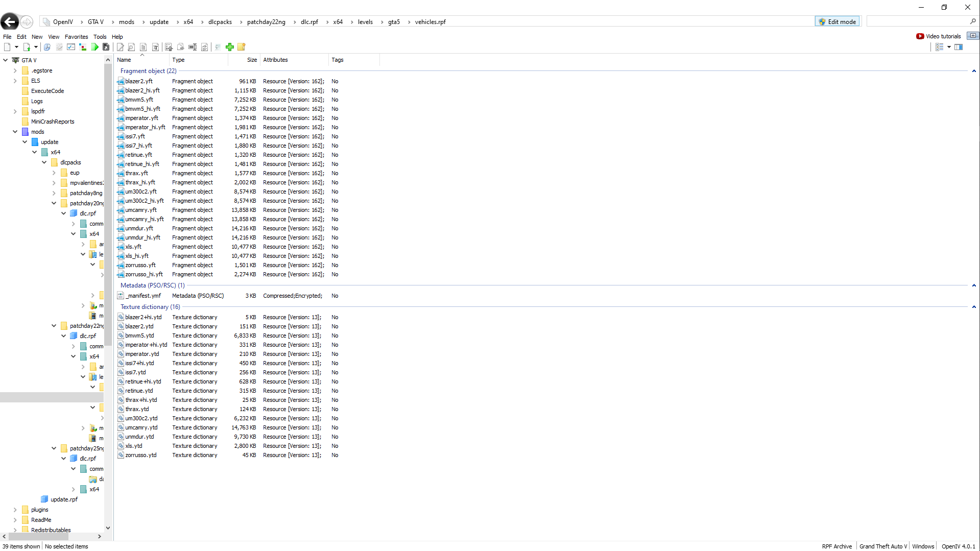Screen dimensions: 980x551
Task: Click the _manifest.ymf file icon
Action: 121,296
